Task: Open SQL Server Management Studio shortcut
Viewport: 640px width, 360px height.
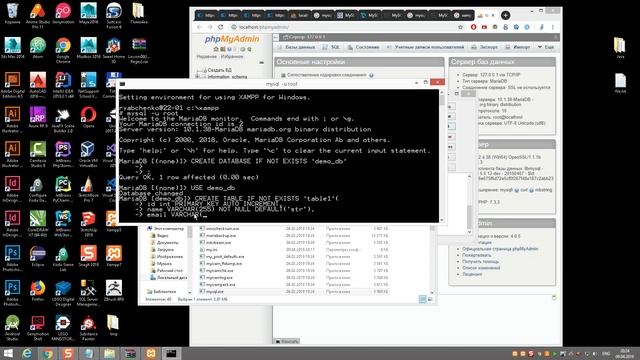Action: (88, 293)
